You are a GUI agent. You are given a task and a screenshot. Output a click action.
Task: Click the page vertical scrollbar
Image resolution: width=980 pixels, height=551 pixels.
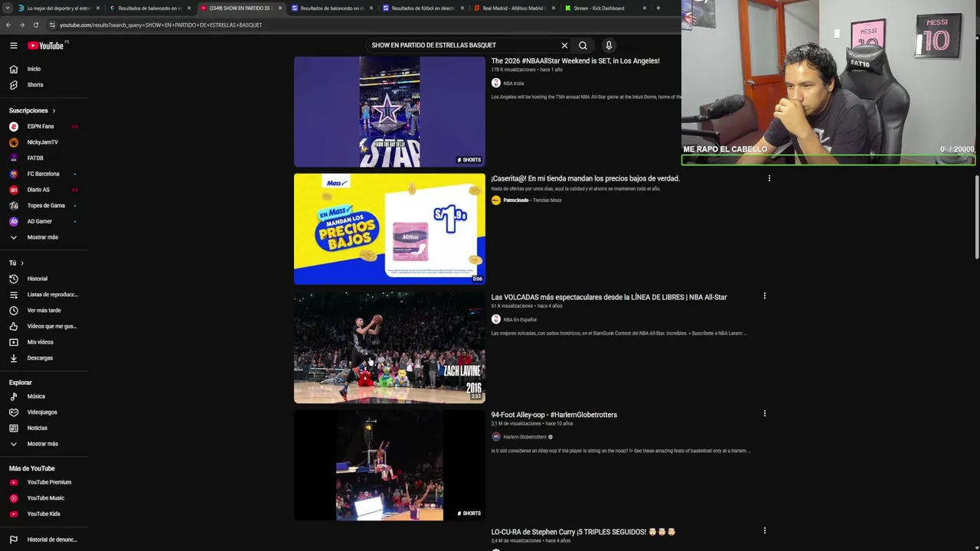pos(976,218)
